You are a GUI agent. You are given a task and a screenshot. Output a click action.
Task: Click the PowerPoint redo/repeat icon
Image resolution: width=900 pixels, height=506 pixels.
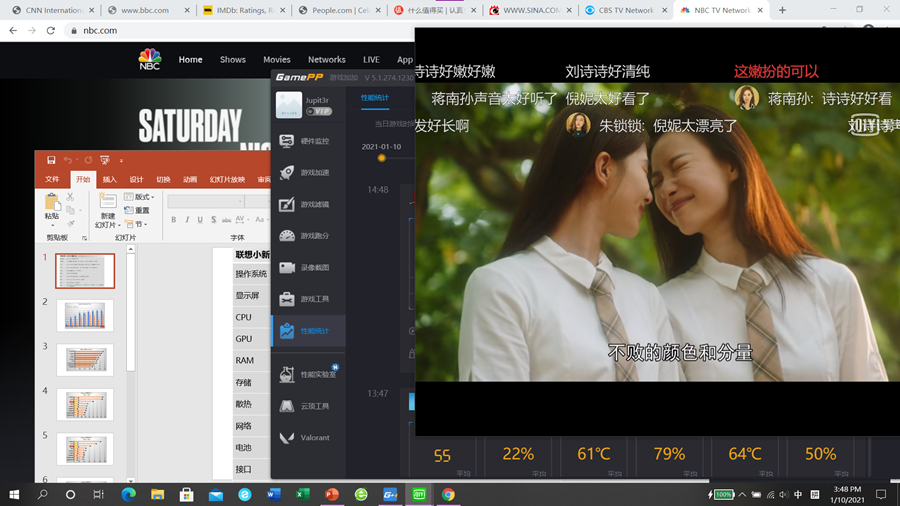pyautogui.click(x=88, y=160)
